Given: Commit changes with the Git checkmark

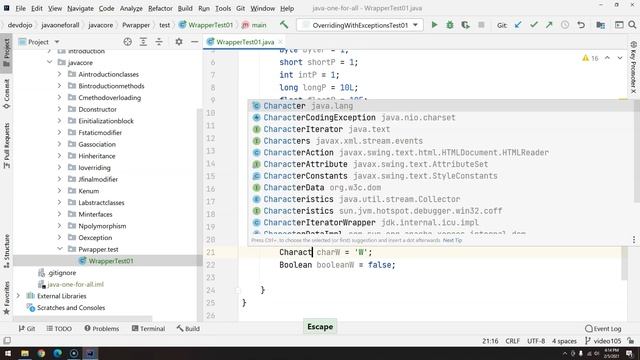Looking at the screenshot, I should 533,25.
